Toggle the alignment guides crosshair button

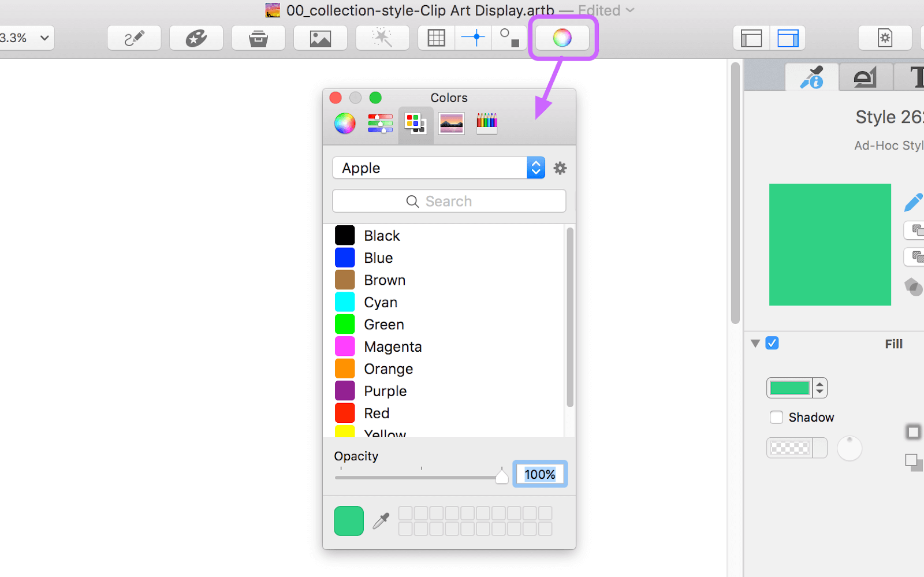473,38
